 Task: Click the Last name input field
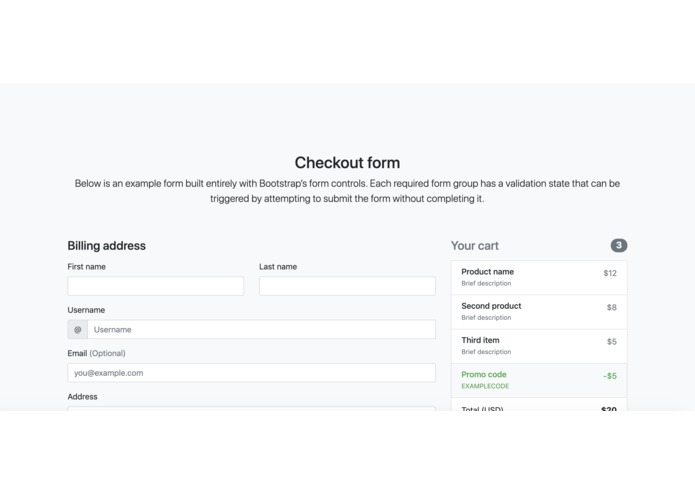click(x=347, y=286)
